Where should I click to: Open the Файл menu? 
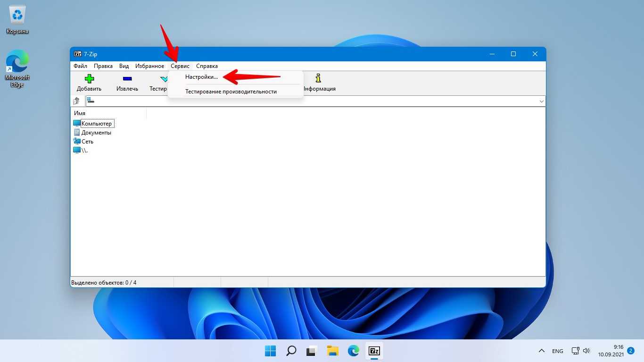point(80,66)
